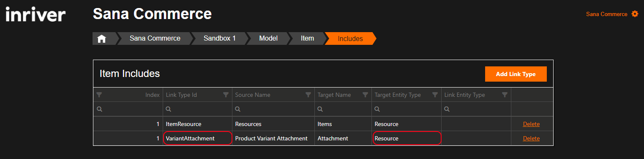Open the home breadcrumb icon
The height and width of the screenshot is (159, 644).
[101, 38]
